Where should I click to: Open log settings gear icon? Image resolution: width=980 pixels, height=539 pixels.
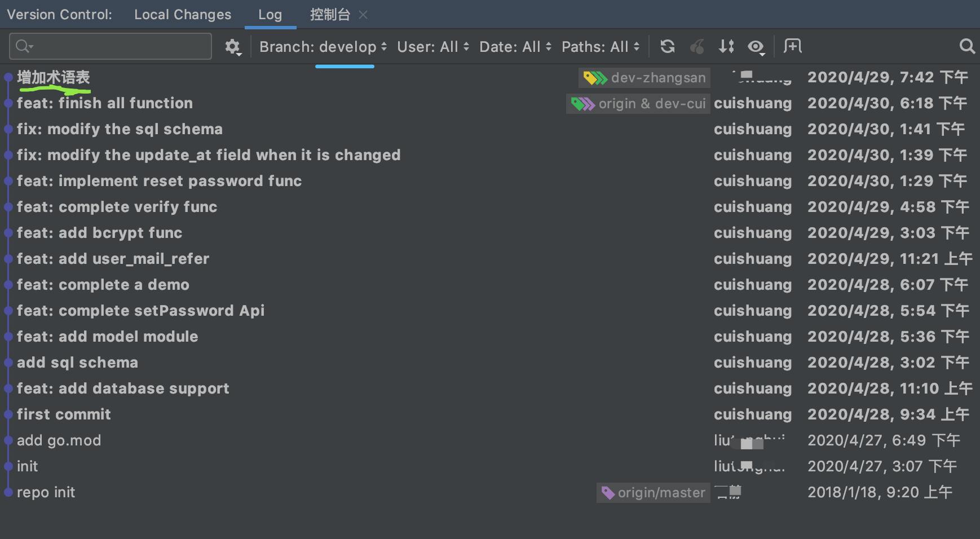(x=233, y=47)
